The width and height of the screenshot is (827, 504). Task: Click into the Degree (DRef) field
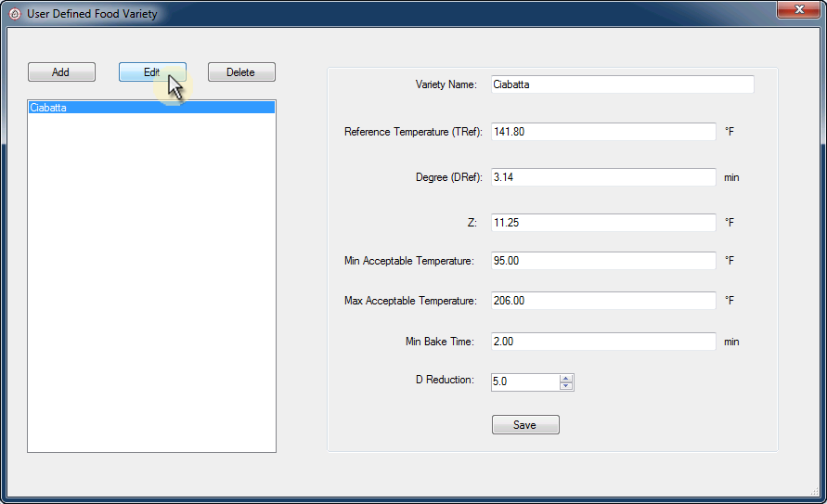(603, 176)
